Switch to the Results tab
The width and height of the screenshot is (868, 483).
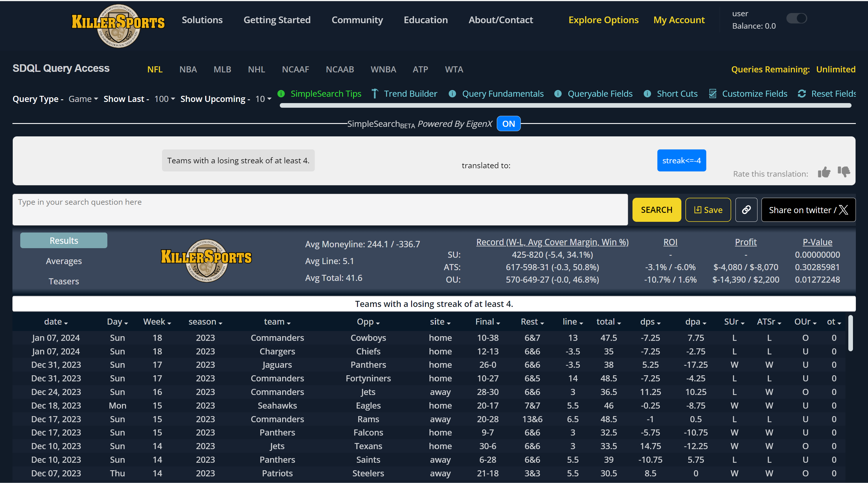(64, 241)
